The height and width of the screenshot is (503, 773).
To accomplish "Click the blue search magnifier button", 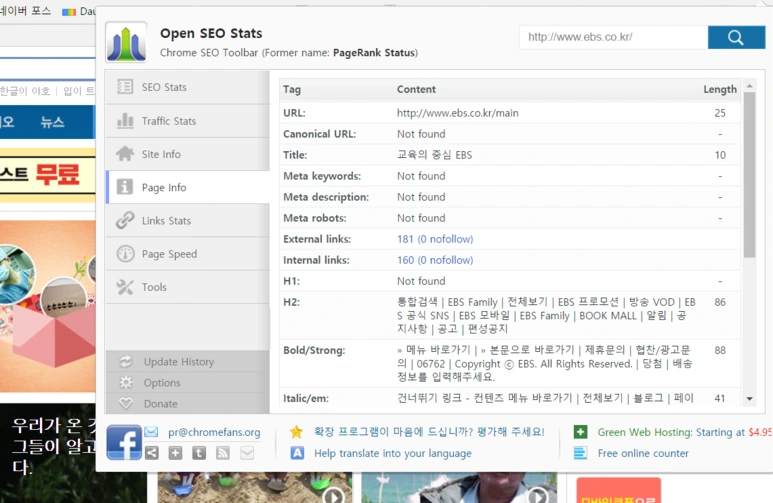I will [x=736, y=37].
